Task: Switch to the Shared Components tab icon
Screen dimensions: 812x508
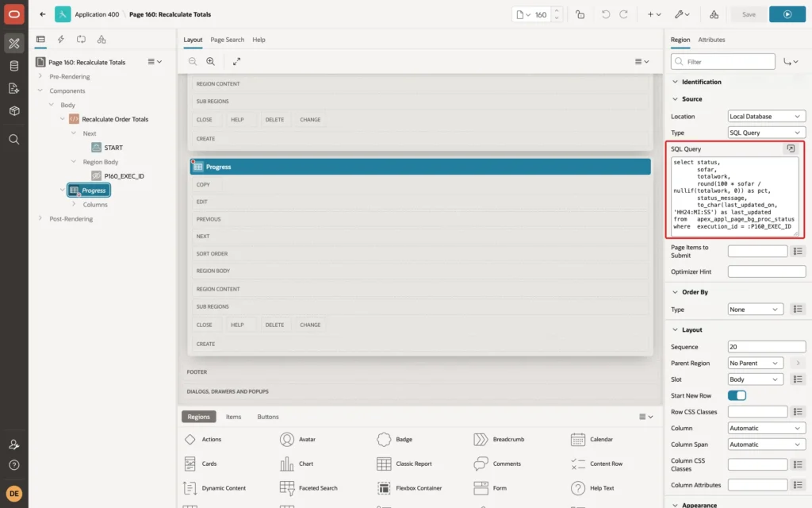Action: [101, 40]
